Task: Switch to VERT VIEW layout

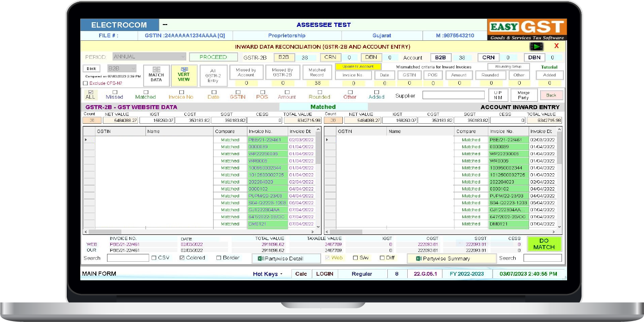Action: pyautogui.click(x=184, y=76)
